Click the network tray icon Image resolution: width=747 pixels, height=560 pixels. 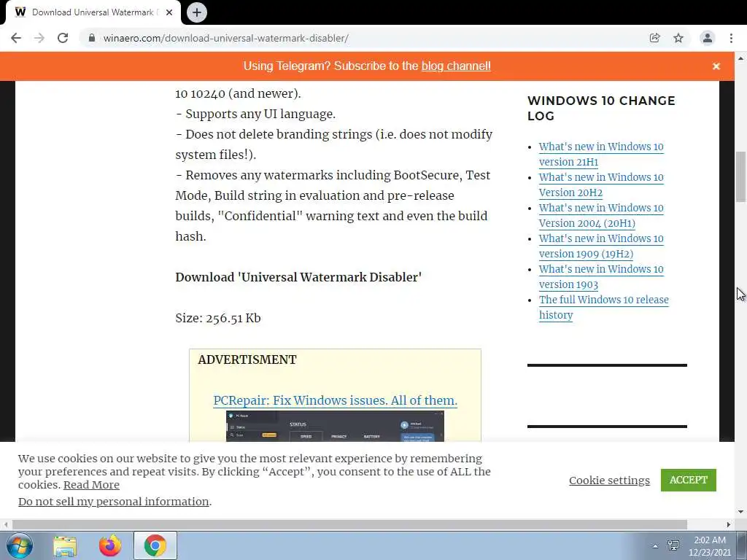673,545
